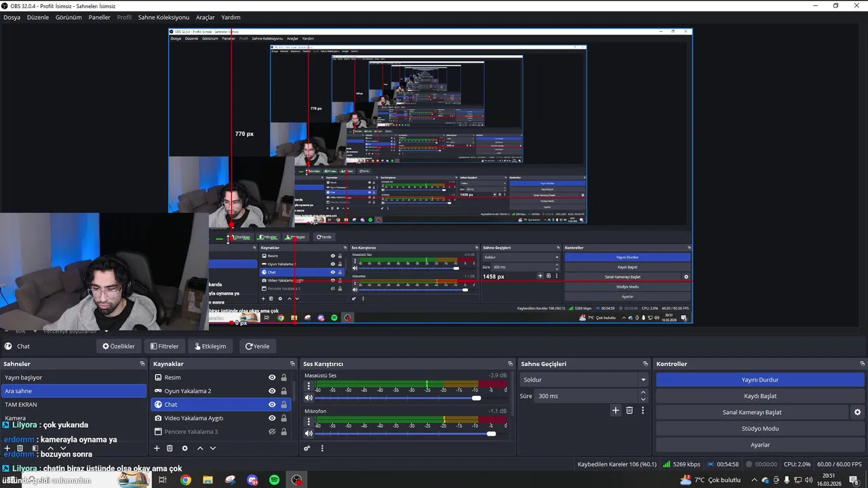Open File Explorer from taskbar
The width and height of the screenshot is (868, 488).
(208, 480)
